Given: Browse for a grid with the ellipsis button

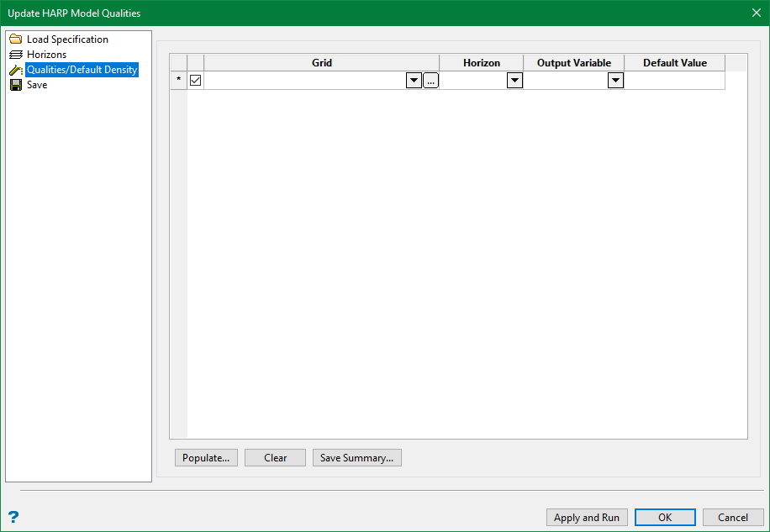Looking at the screenshot, I should coord(430,81).
